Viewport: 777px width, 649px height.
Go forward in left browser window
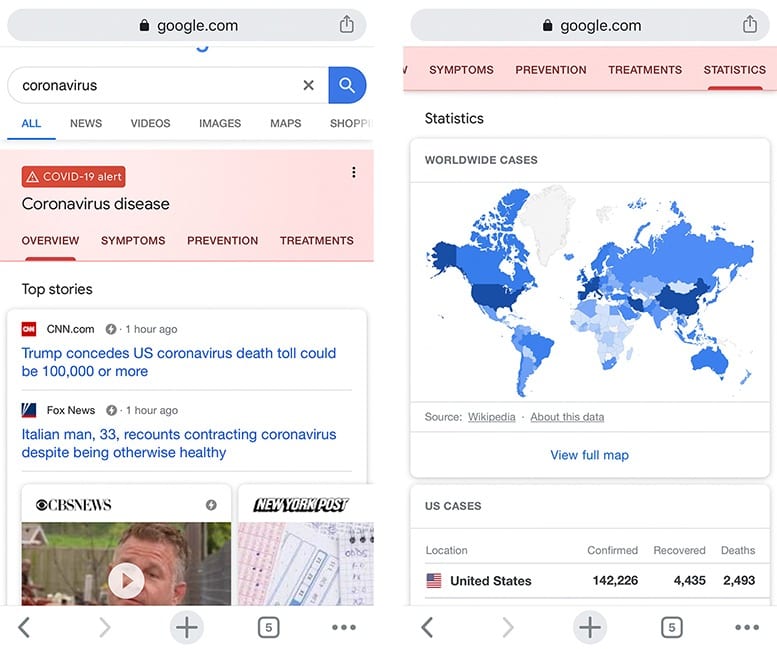(105, 627)
